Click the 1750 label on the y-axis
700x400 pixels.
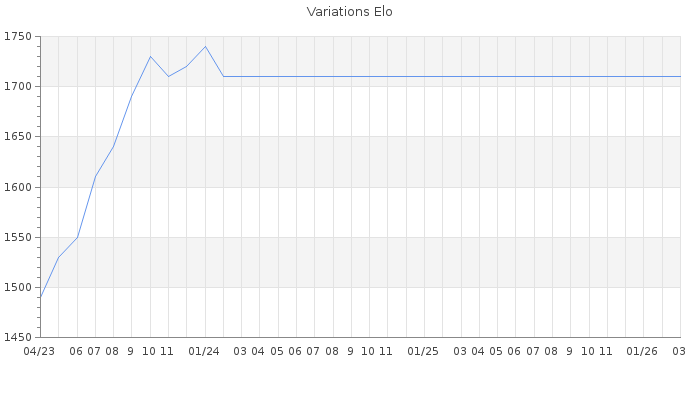tap(18, 37)
